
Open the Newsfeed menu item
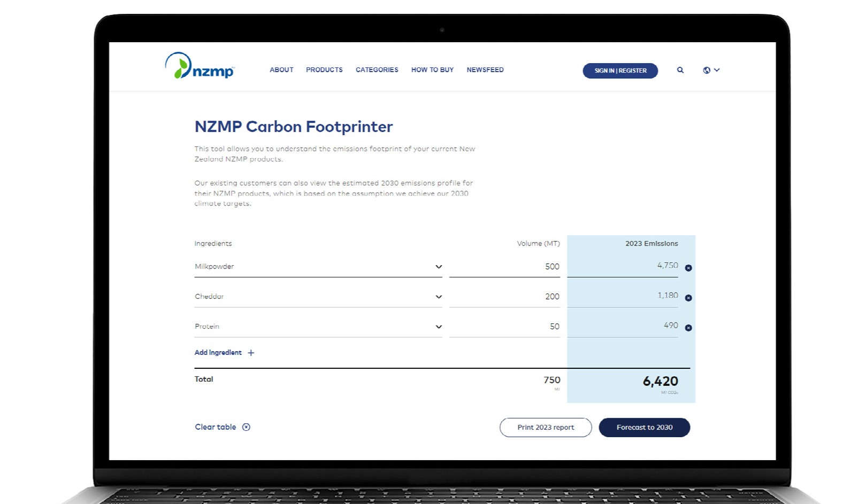(x=485, y=70)
